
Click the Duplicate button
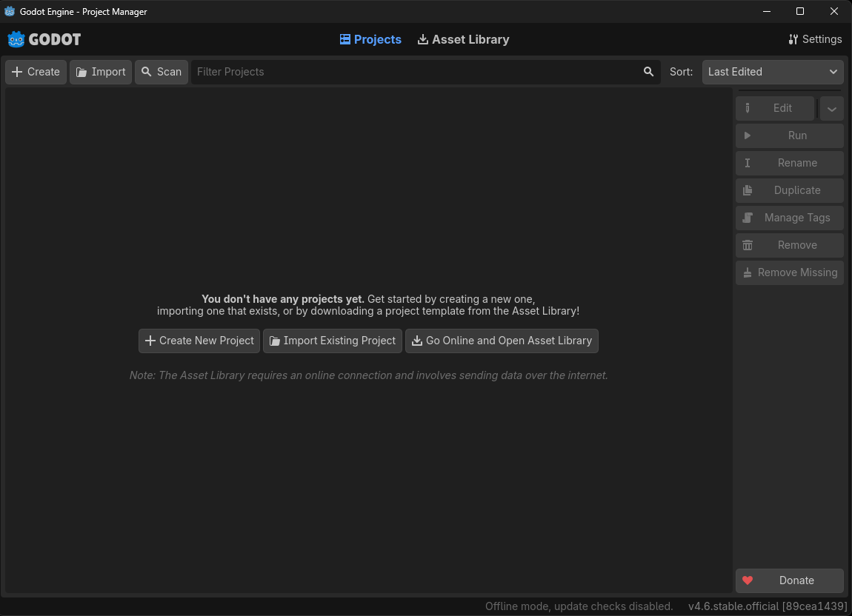tap(790, 190)
